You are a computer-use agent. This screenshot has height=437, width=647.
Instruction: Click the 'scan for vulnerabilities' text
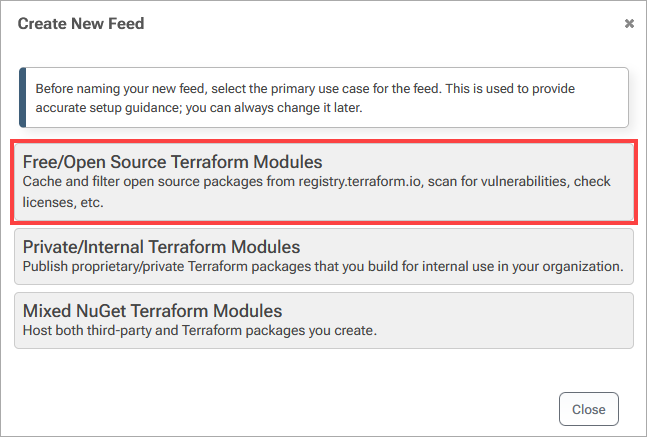point(497,182)
